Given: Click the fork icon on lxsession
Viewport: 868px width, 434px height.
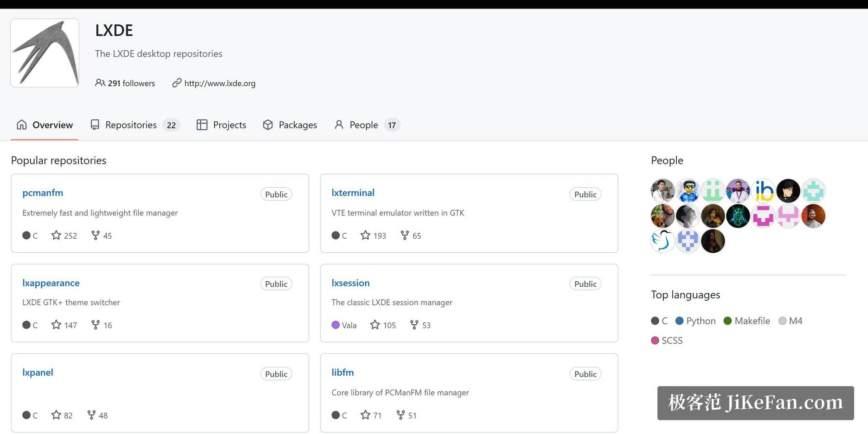Looking at the screenshot, I should coord(414,325).
